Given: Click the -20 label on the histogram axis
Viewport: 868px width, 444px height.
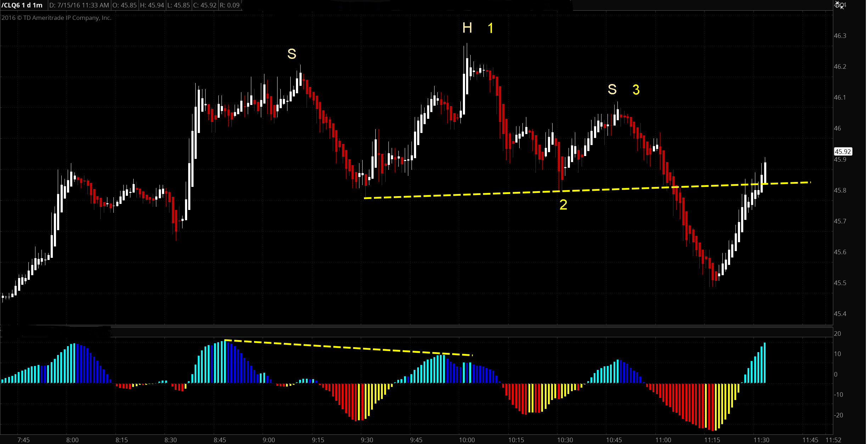Looking at the screenshot, I should (839, 415).
